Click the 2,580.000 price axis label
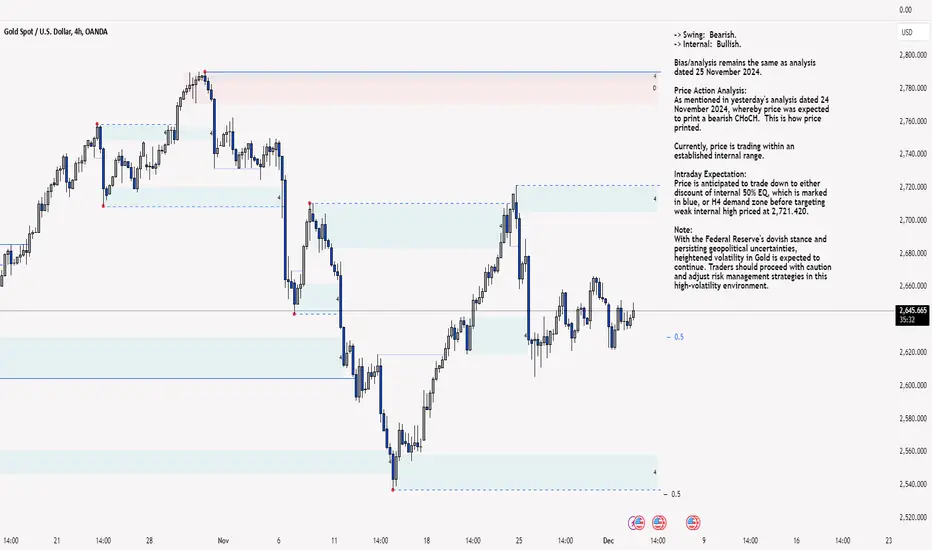 [912, 419]
